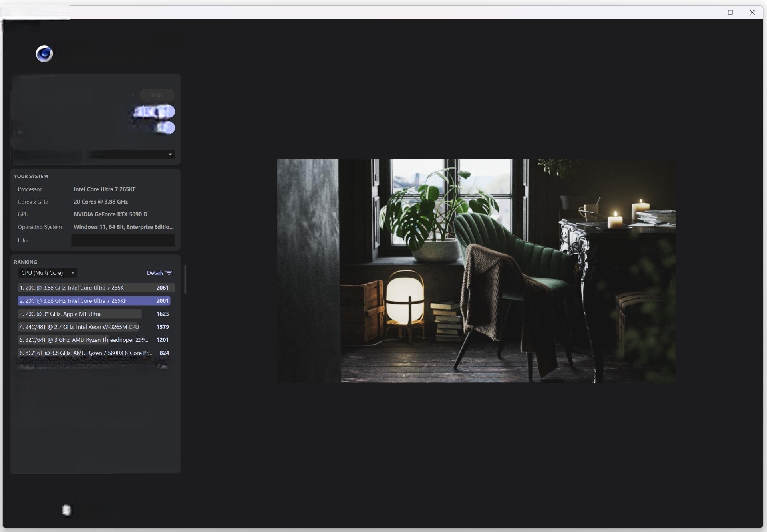Select highlighted row Intel Core Ultra 7 265KF
This screenshot has width=767, height=532.
pos(94,301)
